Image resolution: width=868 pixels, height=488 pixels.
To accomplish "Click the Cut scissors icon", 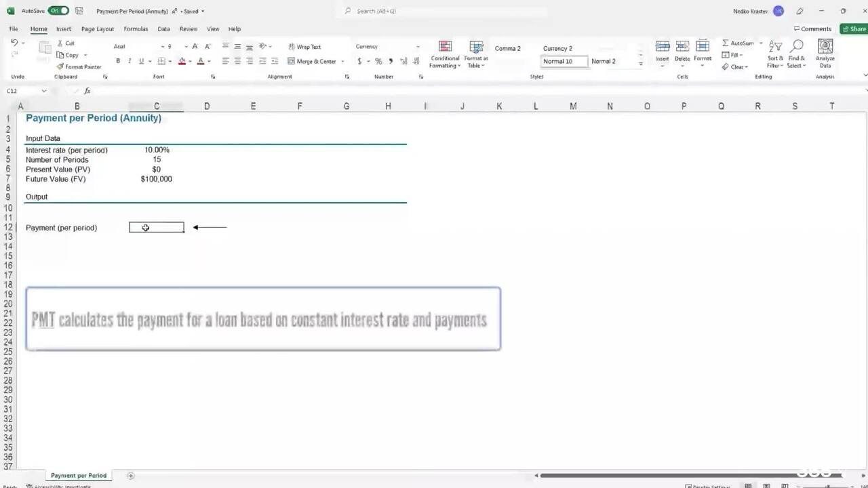I will (x=60, y=43).
